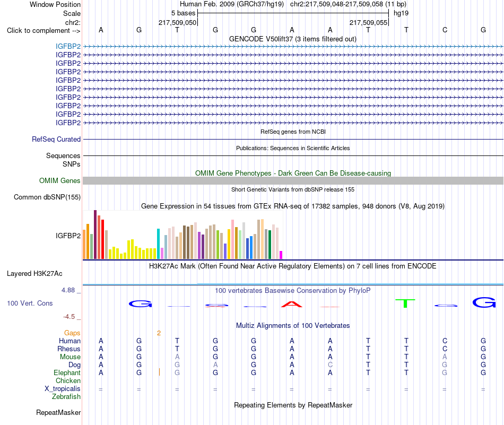The width and height of the screenshot is (504, 425).
Task: Click base C in the complement row
Action: pos(445,30)
